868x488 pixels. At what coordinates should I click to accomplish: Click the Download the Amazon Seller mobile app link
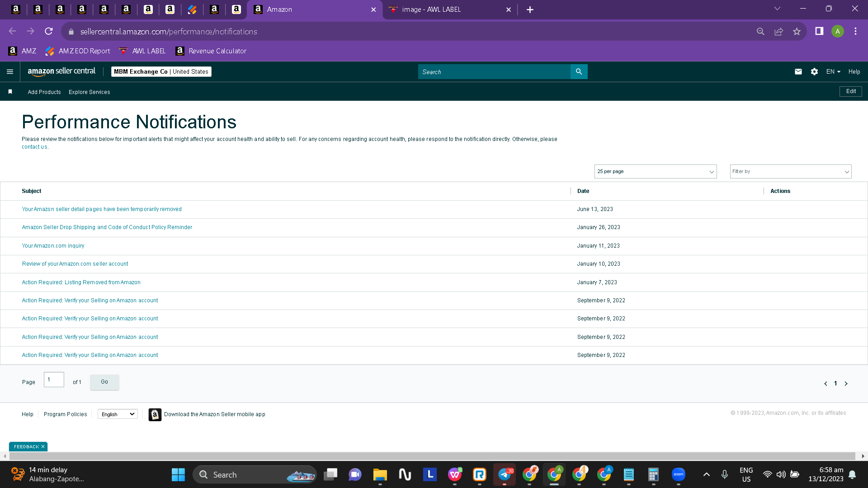tap(215, 414)
